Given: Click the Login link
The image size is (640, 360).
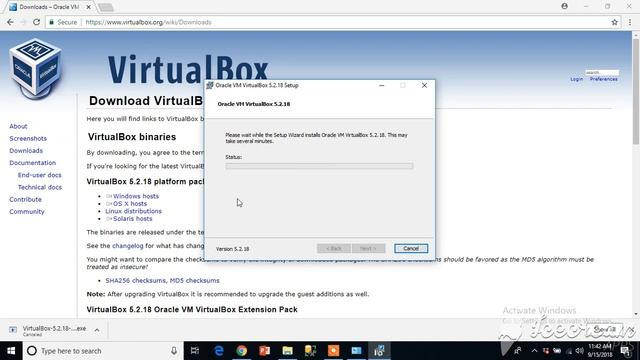Looking at the screenshot, I should click(x=577, y=79).
